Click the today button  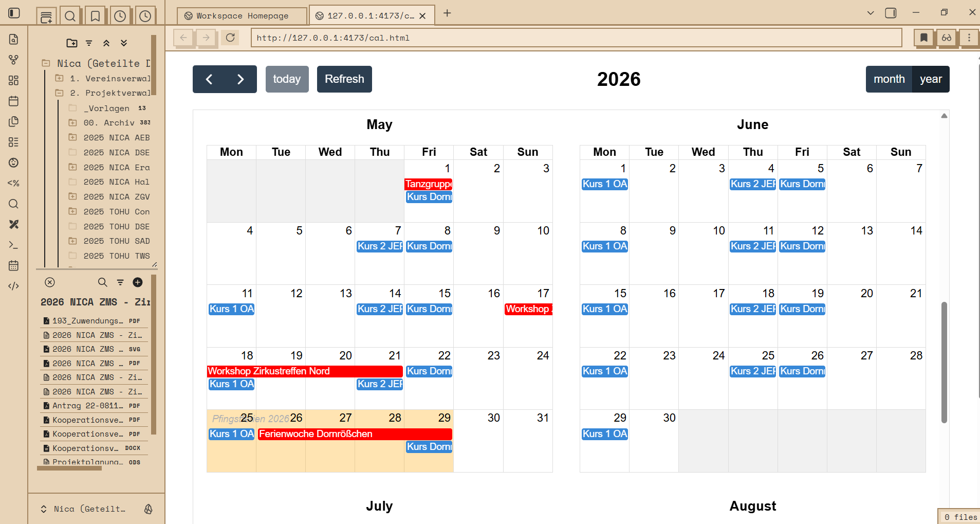click(x=287, y=79)
